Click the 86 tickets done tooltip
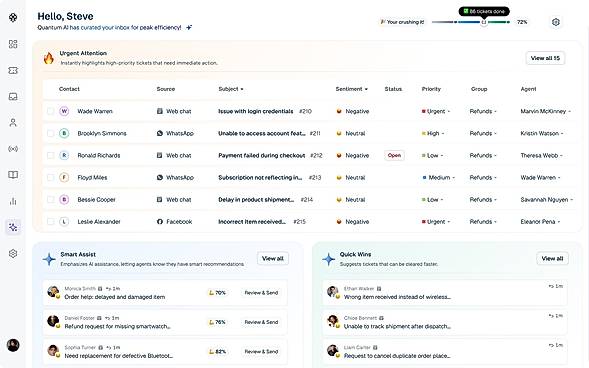Image resolution: width=589 pixels, height=368 pixels. point(484,11)
